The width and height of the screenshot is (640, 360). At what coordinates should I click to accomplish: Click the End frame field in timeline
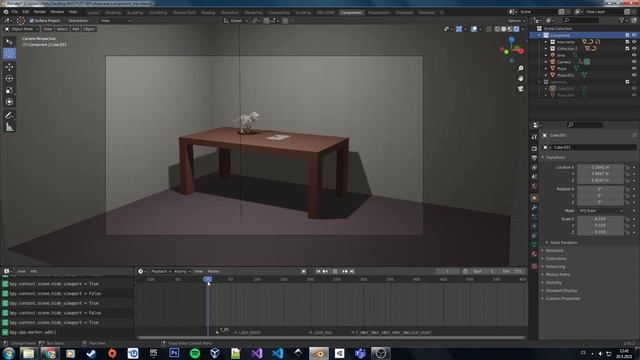coord(512,271)
